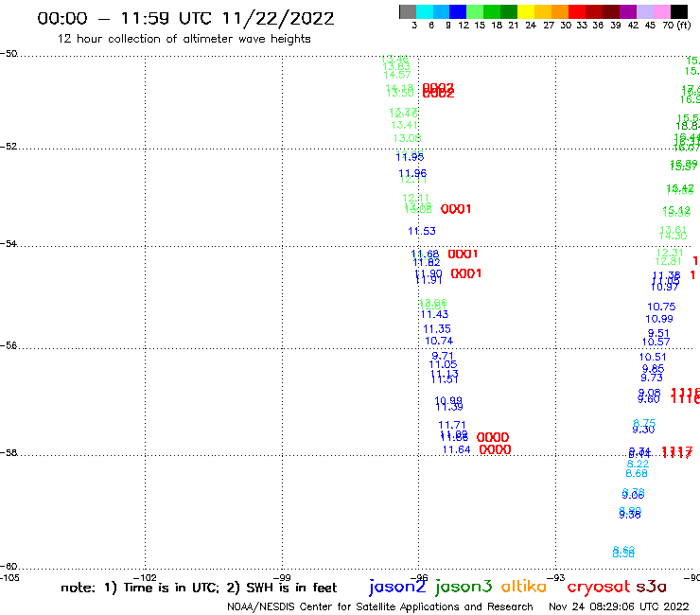
Task: Click the legend scale label '12'
Action: pyautogui.click(x=464, y=25)
